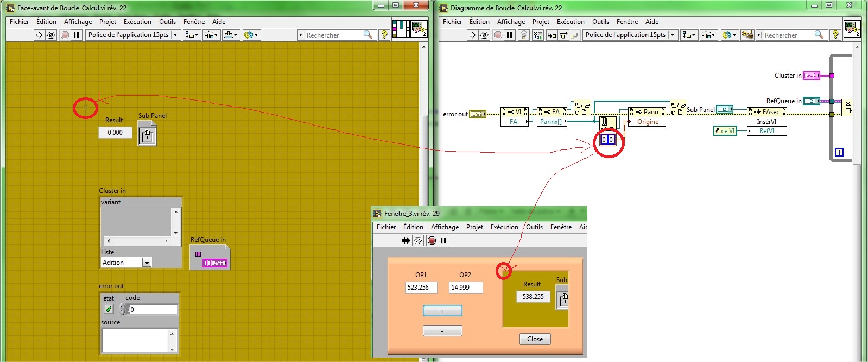Click the Step Out button in the Diagramme toolbar

tap(575, 35)
